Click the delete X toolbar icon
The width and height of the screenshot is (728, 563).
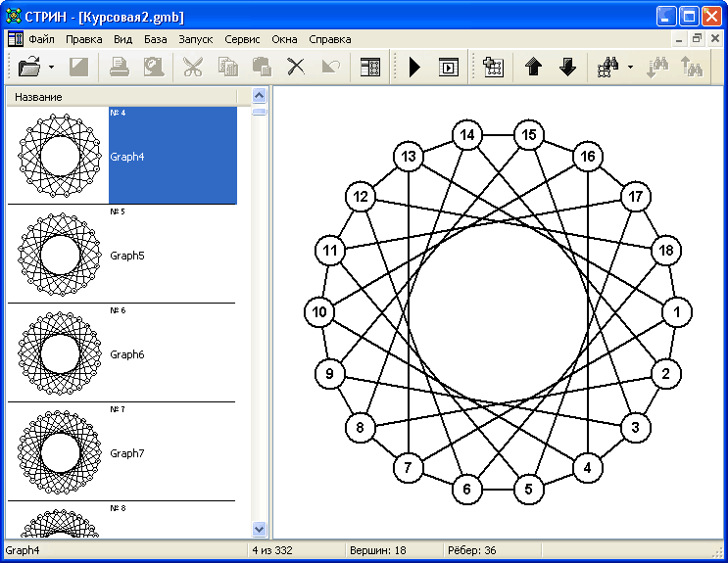click(x=295, y=68)
